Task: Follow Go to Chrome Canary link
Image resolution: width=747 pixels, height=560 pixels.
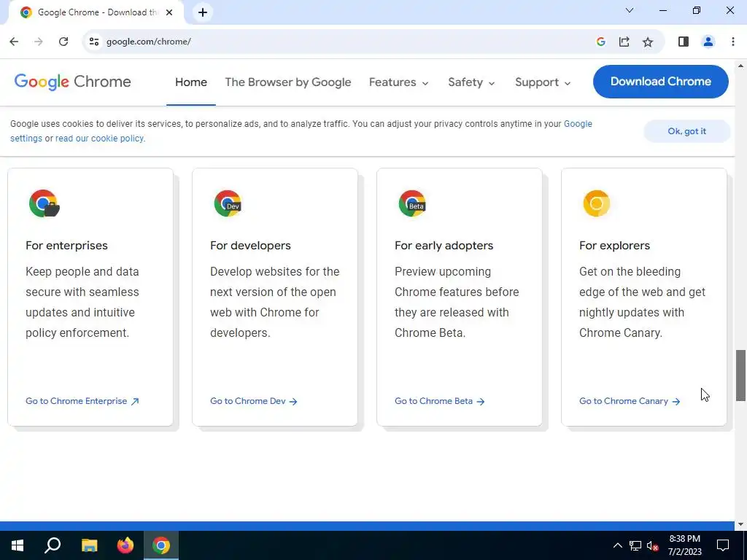Action: (630, 401)
